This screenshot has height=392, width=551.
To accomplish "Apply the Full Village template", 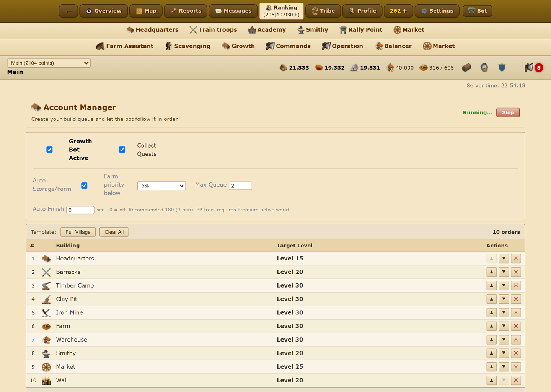I will coord(78,232).
